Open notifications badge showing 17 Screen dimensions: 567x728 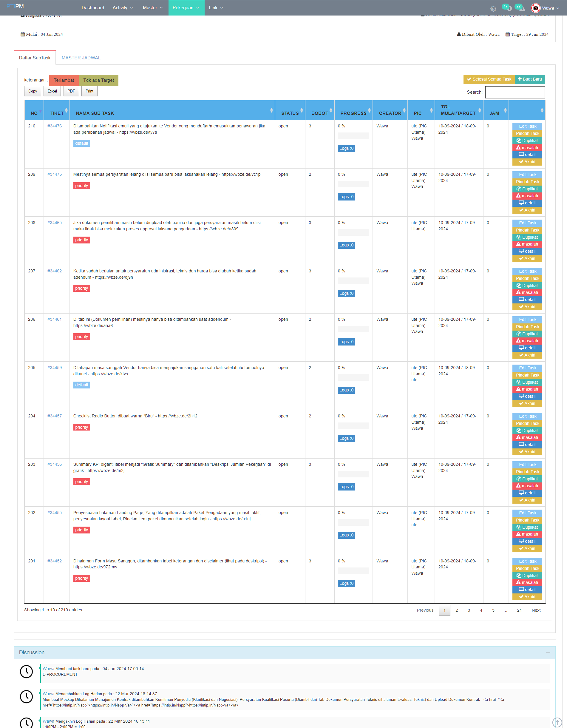click(506, 7)
